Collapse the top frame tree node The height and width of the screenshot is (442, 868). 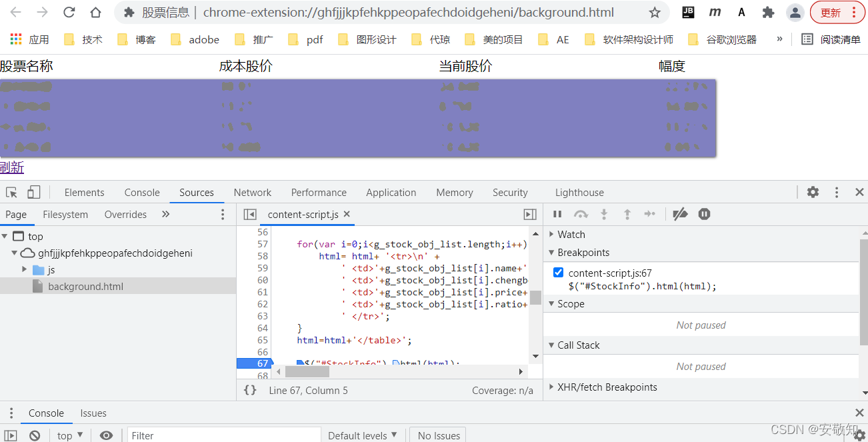(x=5, y=236)
